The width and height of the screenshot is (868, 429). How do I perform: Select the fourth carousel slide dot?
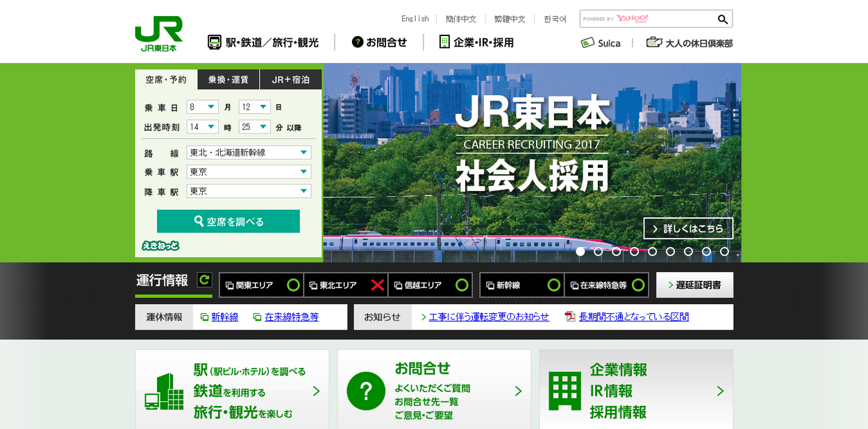click(634, 251)
